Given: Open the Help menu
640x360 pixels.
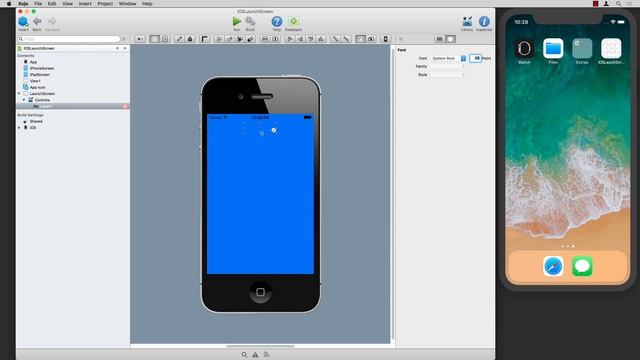Looking at the screenshot, I should coord(147,4).
